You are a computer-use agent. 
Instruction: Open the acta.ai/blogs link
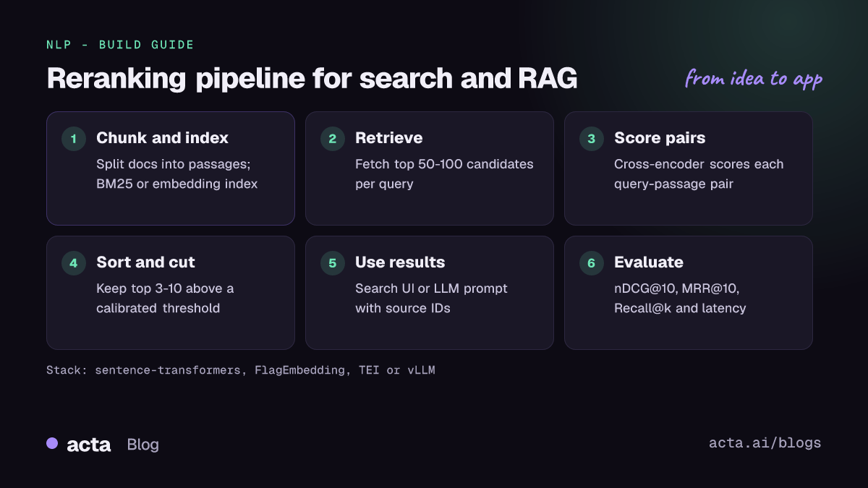(765, 443)
